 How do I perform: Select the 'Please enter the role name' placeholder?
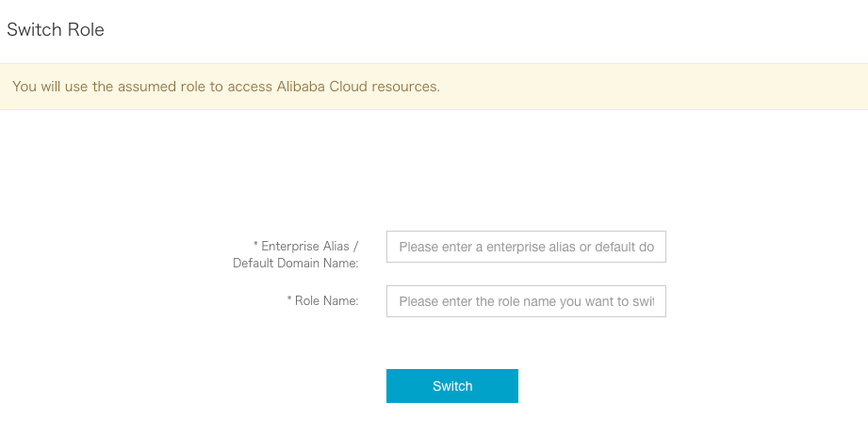click(526, 301)
